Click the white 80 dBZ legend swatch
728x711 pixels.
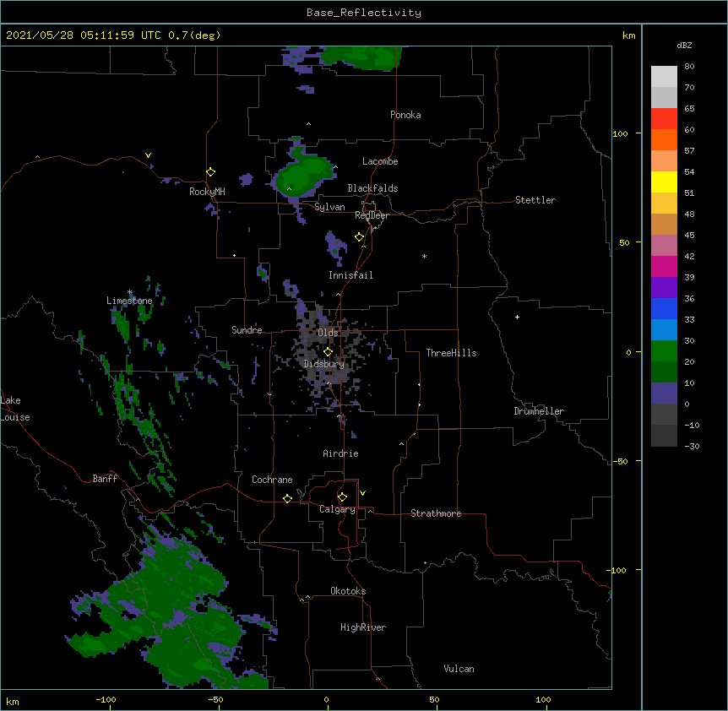(664, 77)
